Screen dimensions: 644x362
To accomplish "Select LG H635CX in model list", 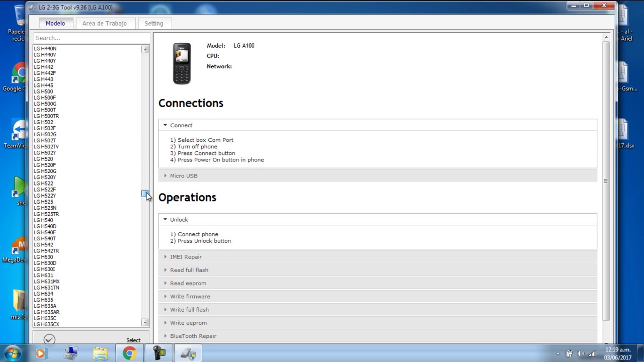I will pyautogui.click(x=46, y=324).
